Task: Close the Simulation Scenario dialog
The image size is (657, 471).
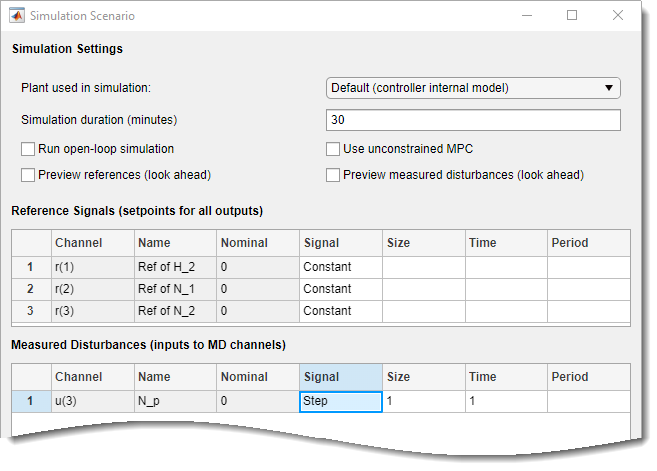Action: click(618, 16)
